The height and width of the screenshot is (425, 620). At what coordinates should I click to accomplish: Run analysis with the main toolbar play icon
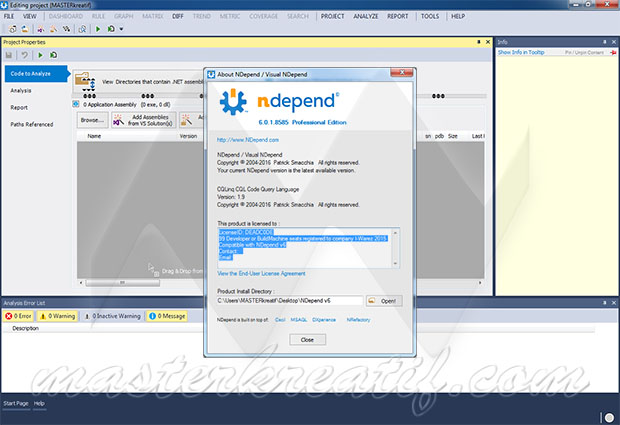click(x=98, y=29)
